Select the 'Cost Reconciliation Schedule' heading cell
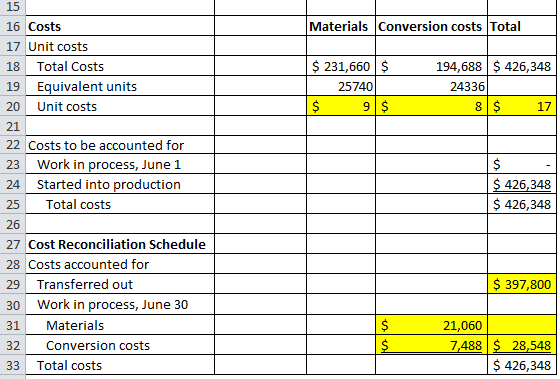The image size is (560, 379). 120,244
